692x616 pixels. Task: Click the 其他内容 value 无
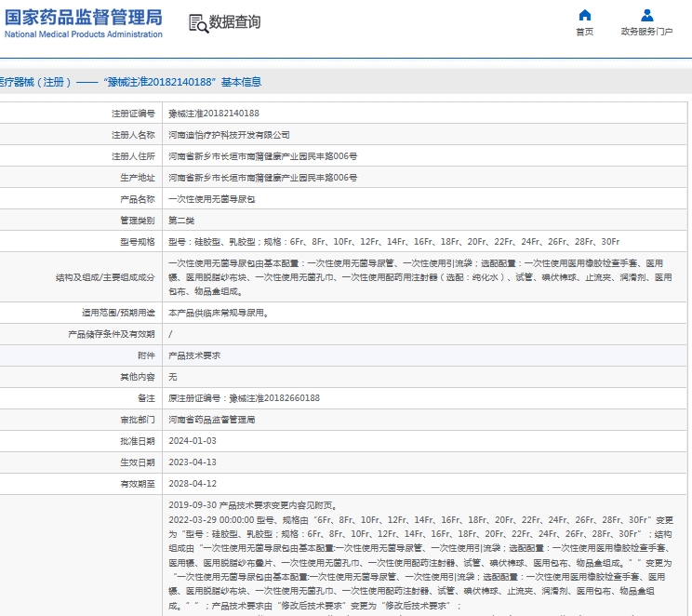(173, 377)
